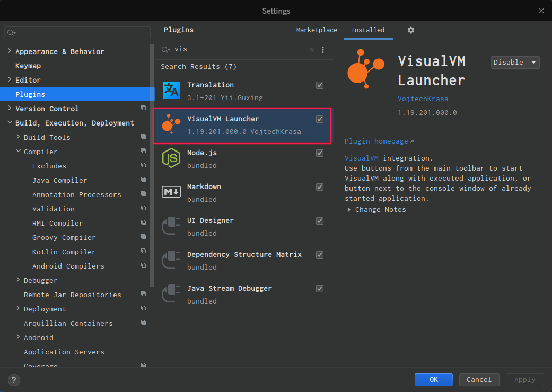This screenshot has width=552, height=392.
Task: Click the plugin search magnifier icon
Action: (165, 50)
